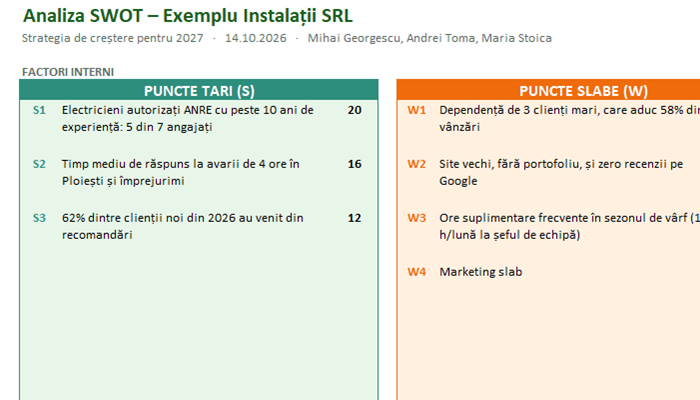Click the 'Marketing slab' entry
The height and width of the screenshot is (400, 700).
pyautogui.click(x=481, y=272)
